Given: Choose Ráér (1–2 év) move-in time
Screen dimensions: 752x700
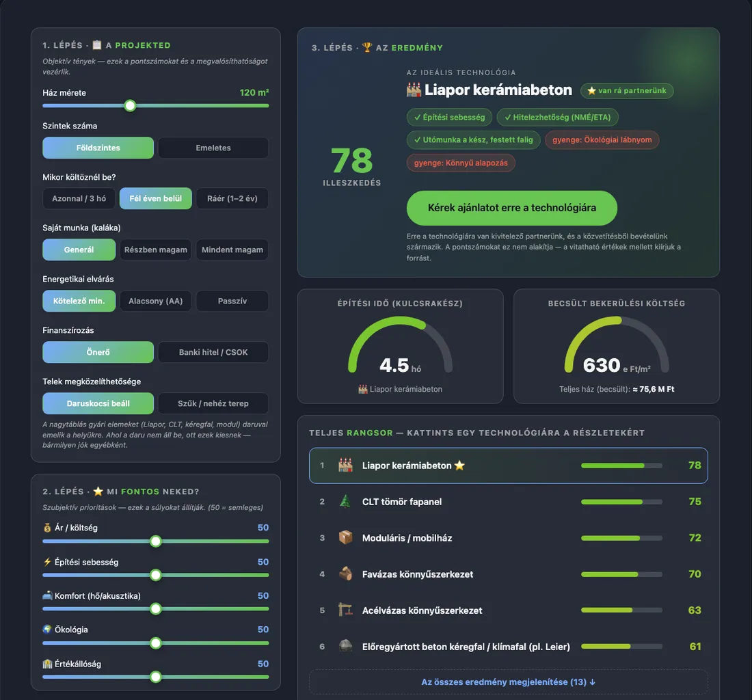Looking at the screenshot, I should [x=232, y=198].
